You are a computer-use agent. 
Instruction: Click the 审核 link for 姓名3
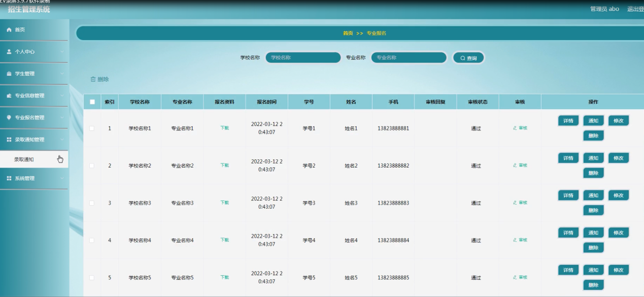(x=520, y=203)
